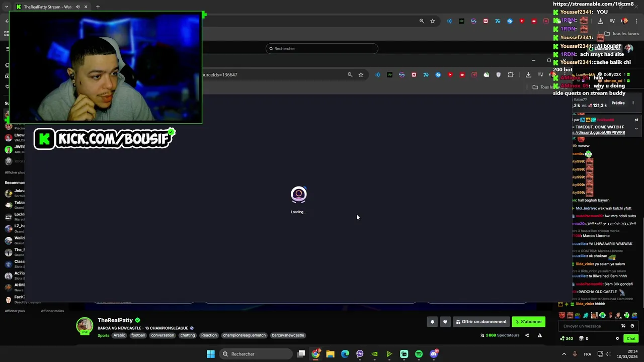This screenshot has width=644, height=362.
Task: Click the red YouTube extension icon in inner toolbar
Action: click(x=450, y=75)
